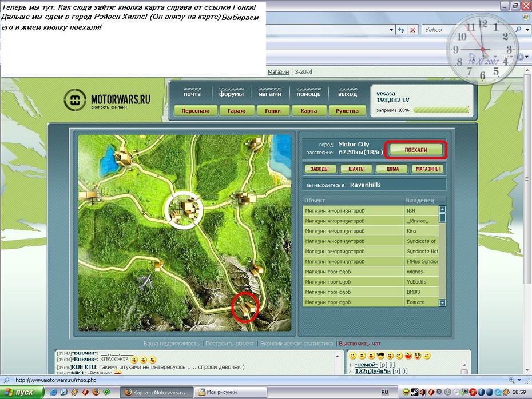Open the Построить объект link
This screenshot has width=532, height=399.
pos(229,343)
